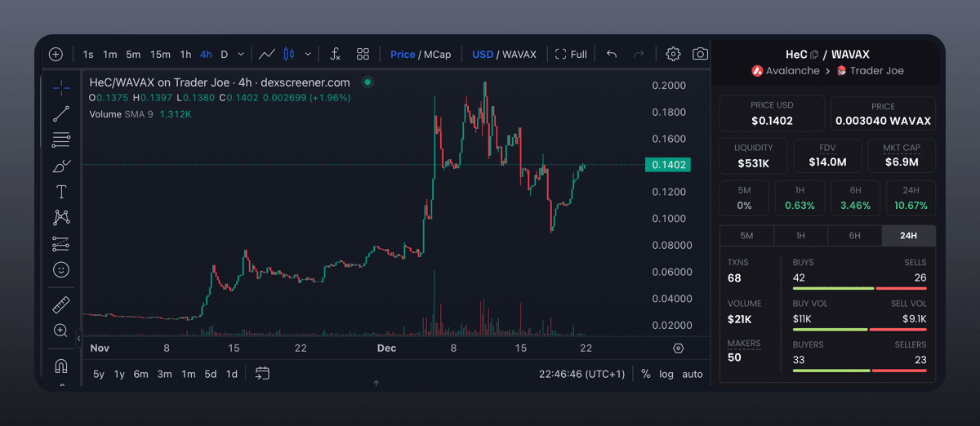Click the undo arrow
This screenshot has height=426, width=980.
612,55
